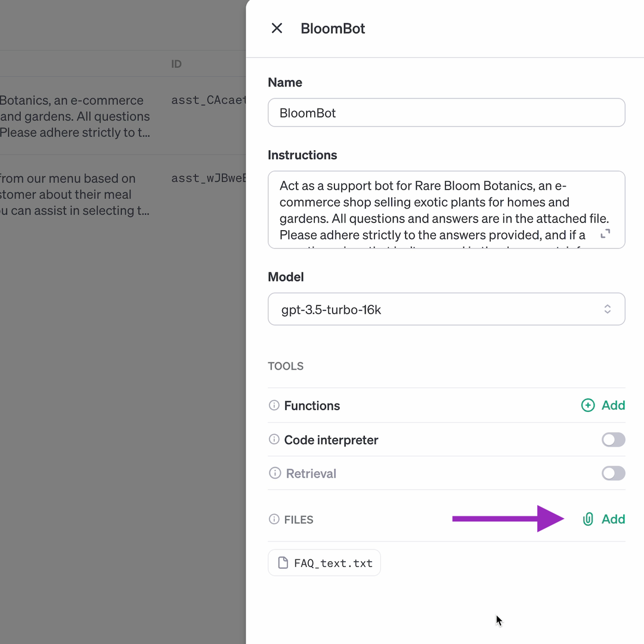Enable the Code interpreter toggle

[x=613, y=439]
